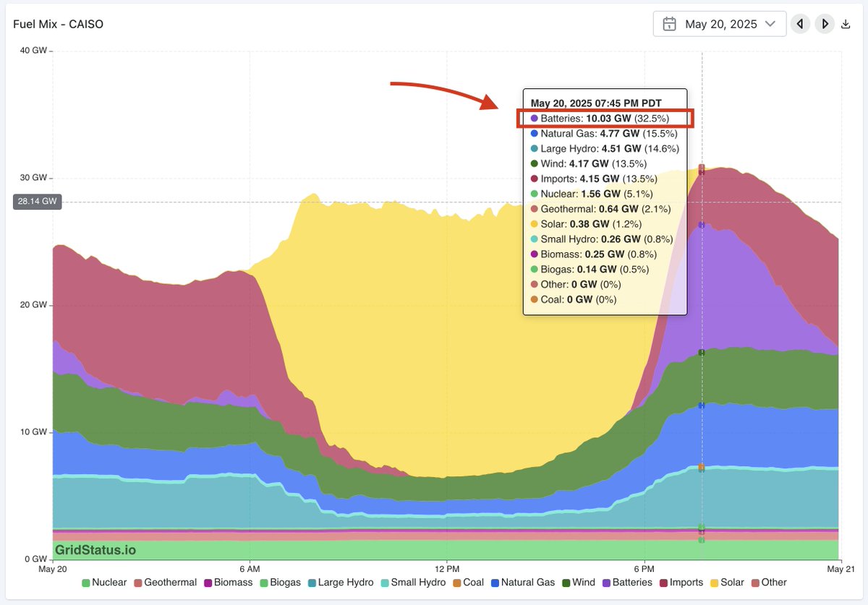Image resolution: width=868 pixels, height=605 pixels.
Task: Click the teal Small Hydro dot in the tooltip
Action: pos(535,239)
